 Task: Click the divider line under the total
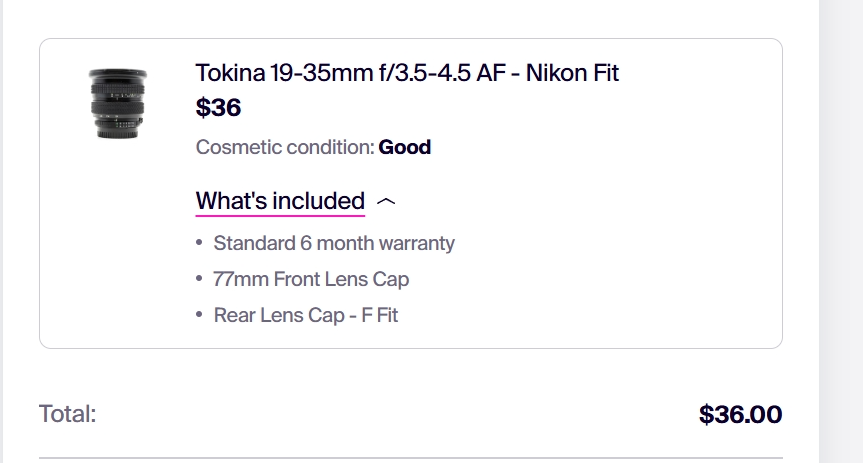click(x=411, y=457)
